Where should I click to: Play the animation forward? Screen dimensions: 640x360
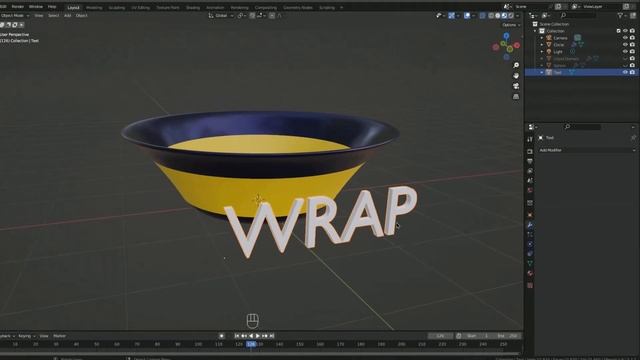pos(258,336)
